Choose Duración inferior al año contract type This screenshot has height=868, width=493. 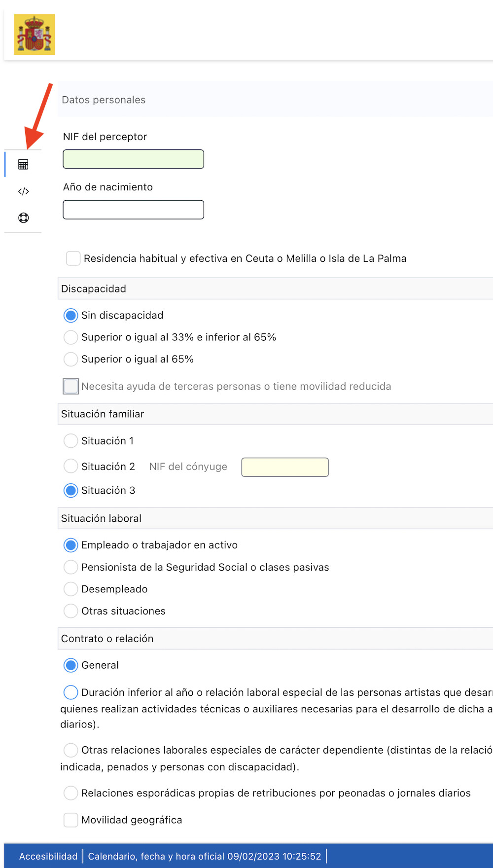click(x=71, y=692)
